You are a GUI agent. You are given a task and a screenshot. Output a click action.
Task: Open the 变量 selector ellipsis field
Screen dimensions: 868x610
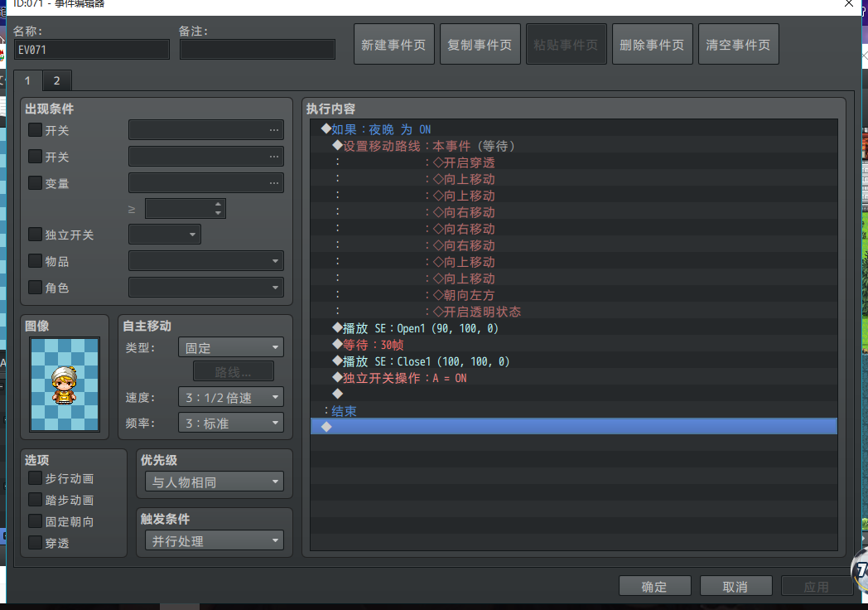(206, 183)
